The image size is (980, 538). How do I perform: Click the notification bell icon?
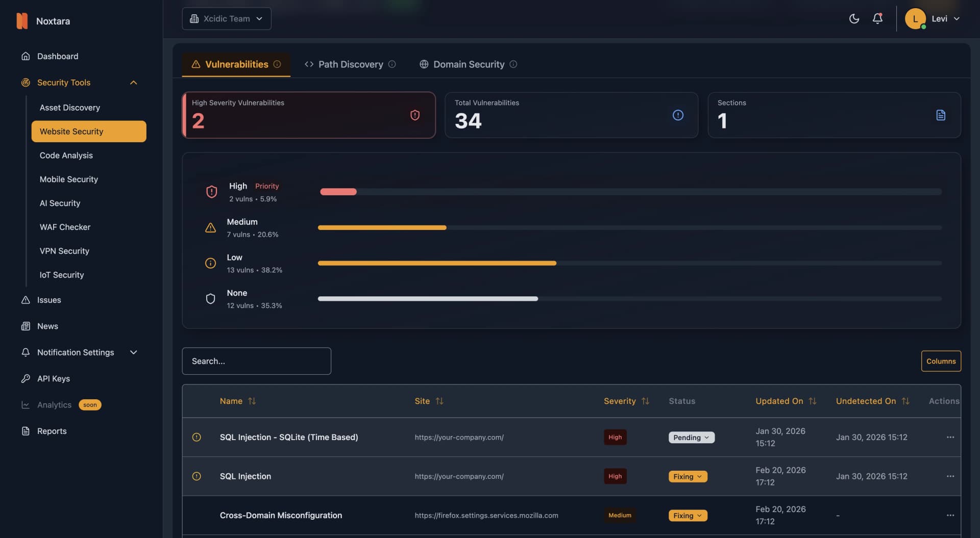(877, 18)
